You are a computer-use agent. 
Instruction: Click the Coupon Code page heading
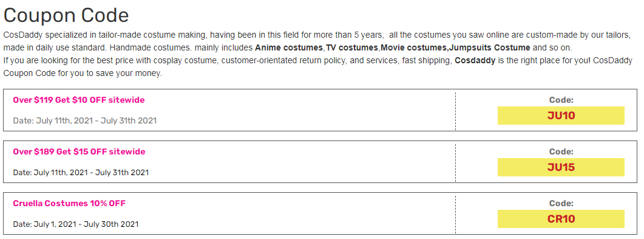pos(66,16)
